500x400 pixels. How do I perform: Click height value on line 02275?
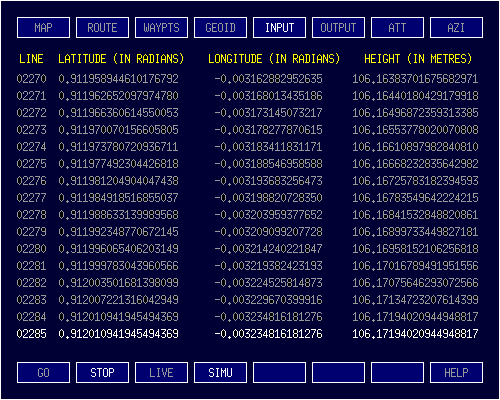click(x=415, y=164)
